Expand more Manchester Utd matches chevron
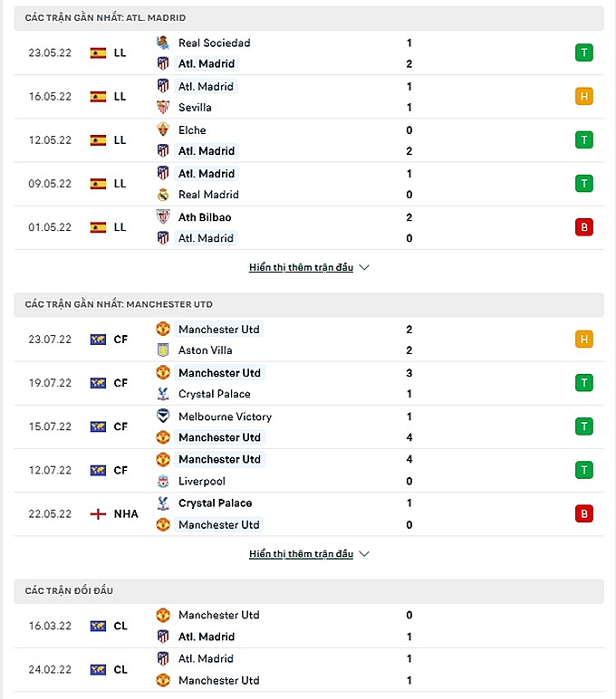 364,554
